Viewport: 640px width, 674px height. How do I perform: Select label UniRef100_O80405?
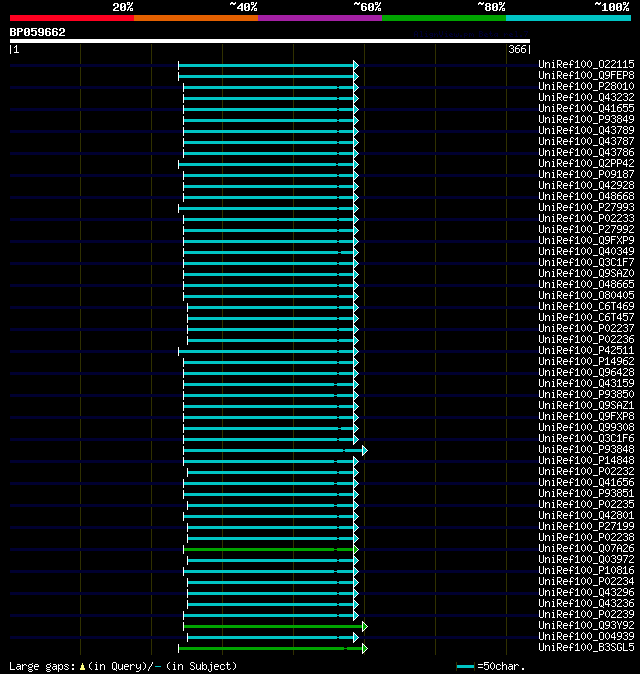pos(586,296)
